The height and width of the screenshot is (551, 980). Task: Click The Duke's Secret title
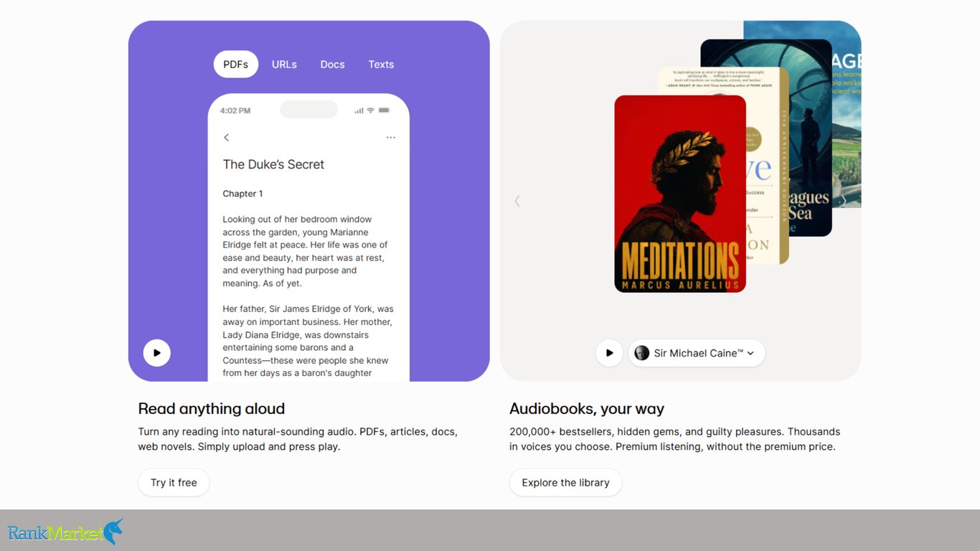coord(273,164)
